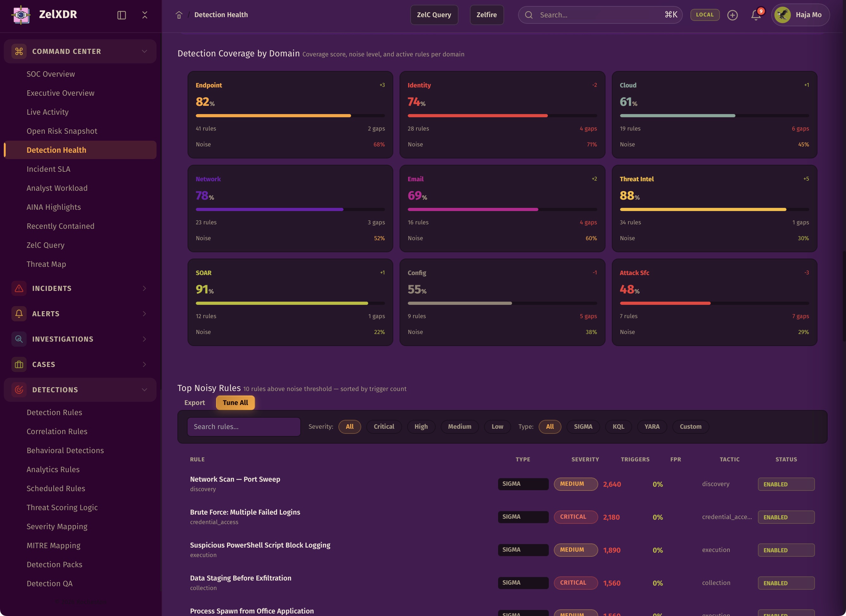Open the Zelfire button
The height and width of the screenshot is (616, 846).
486,15
